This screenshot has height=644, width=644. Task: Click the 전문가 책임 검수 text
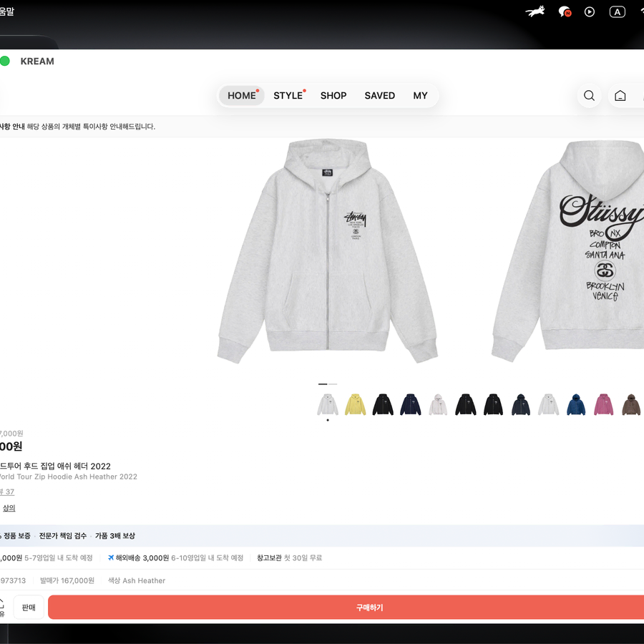pos(63,535)
